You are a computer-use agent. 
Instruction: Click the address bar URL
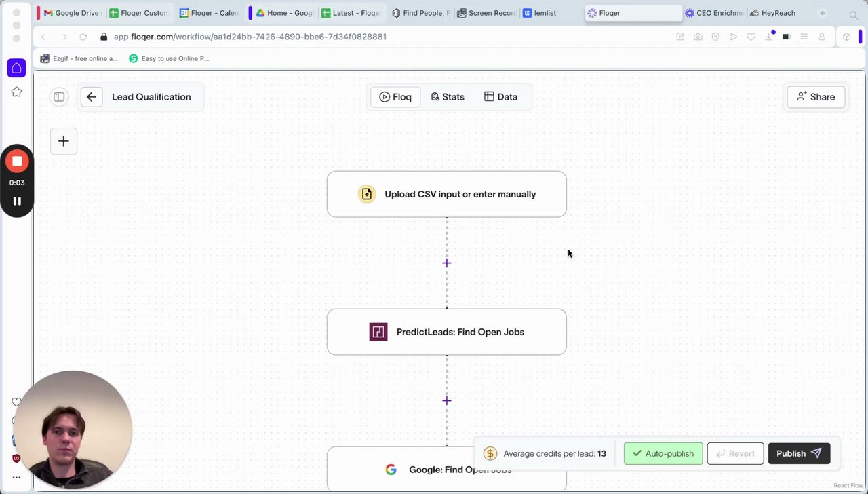pyautogui.click(x=250, y=37)
